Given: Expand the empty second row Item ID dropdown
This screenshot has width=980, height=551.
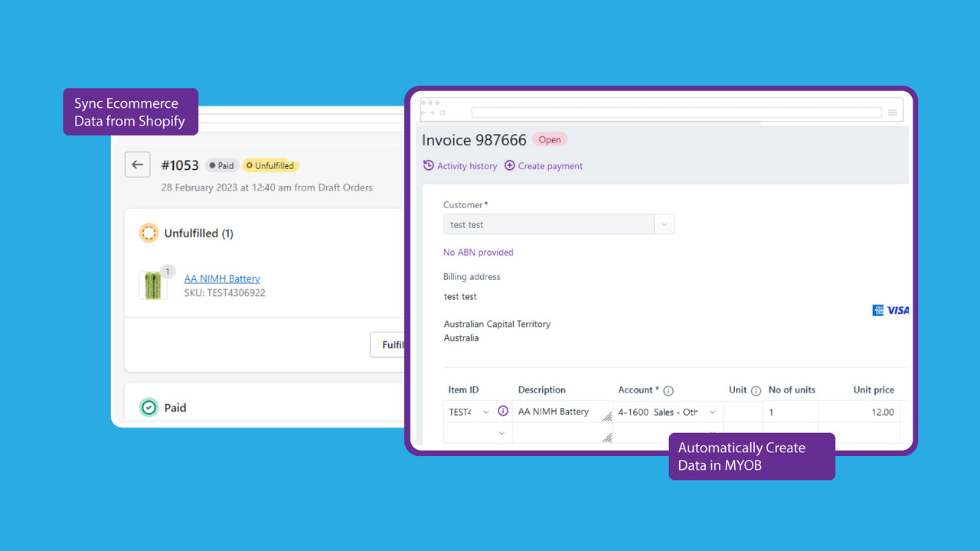Looking at the screenshot, I should [501, 433].
